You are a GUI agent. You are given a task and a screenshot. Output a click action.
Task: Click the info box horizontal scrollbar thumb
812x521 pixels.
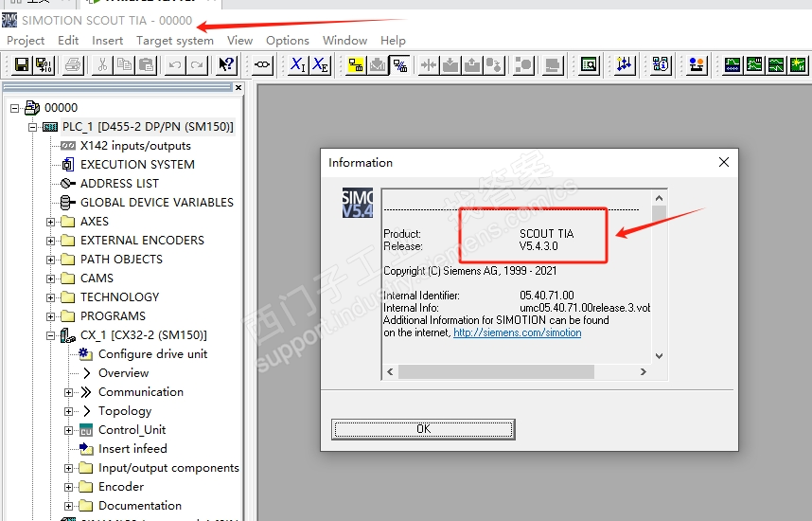(496, 371)
